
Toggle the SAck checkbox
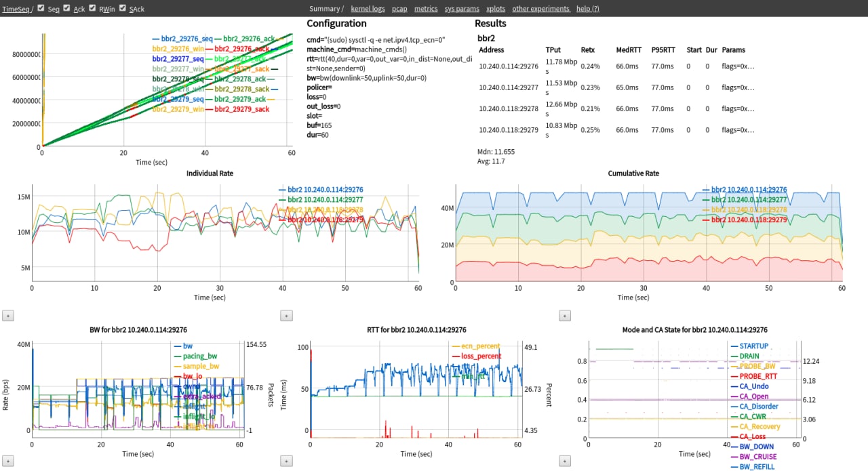pyautogui.click(x=123, y=8)
